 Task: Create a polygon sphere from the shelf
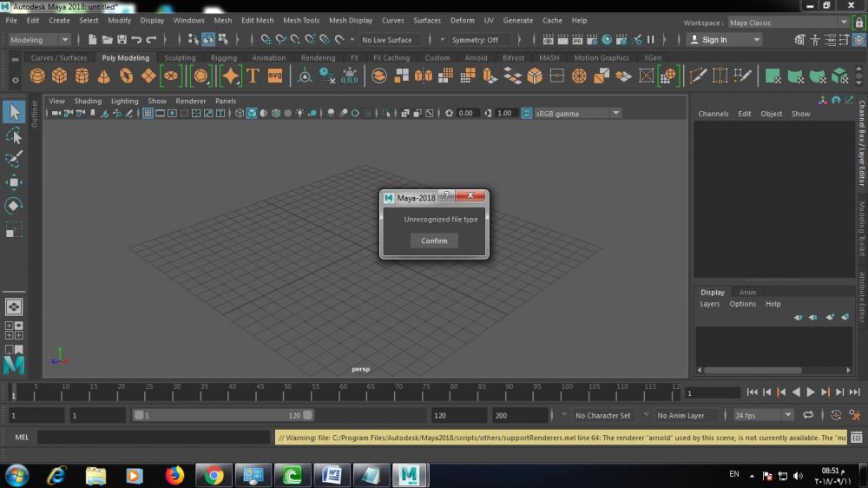click(37, 76)
